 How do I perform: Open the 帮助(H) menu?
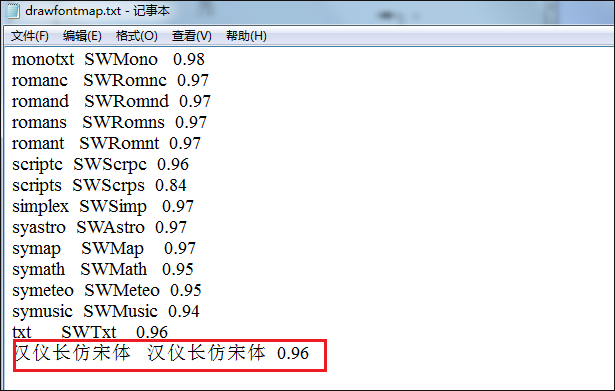(246, 36)
